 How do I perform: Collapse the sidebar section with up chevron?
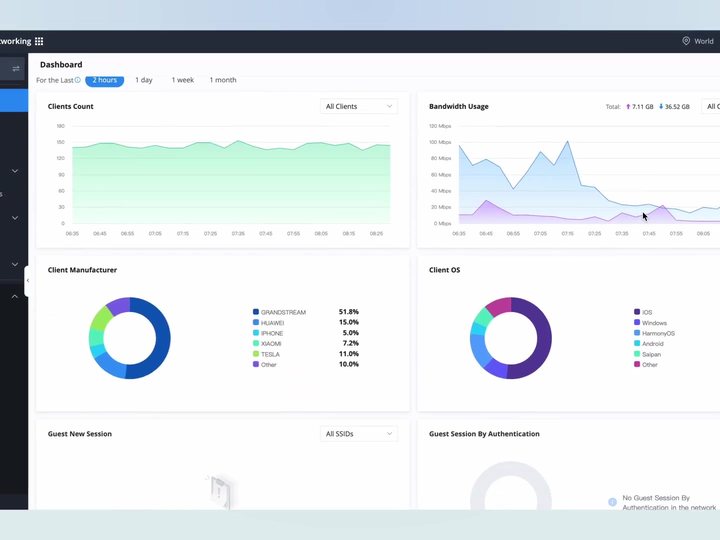[x=15, y=297]
